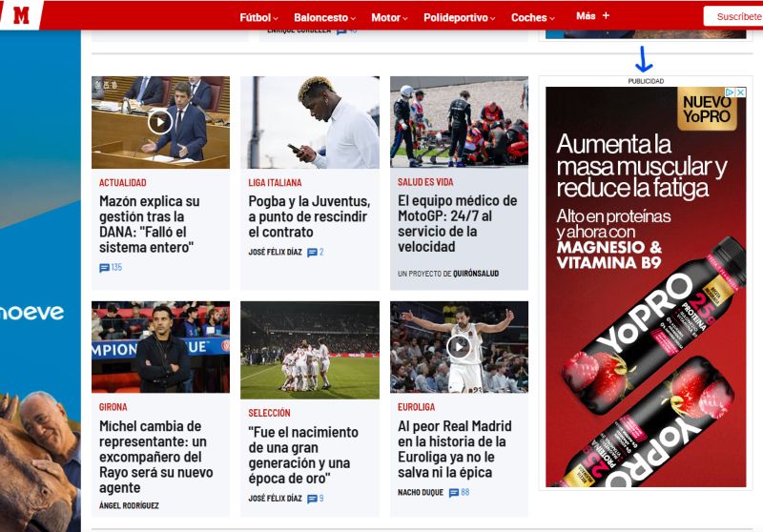Open the Polideportivo menu
Viewport: 763px width, 532px height.
tap(461, 17)
